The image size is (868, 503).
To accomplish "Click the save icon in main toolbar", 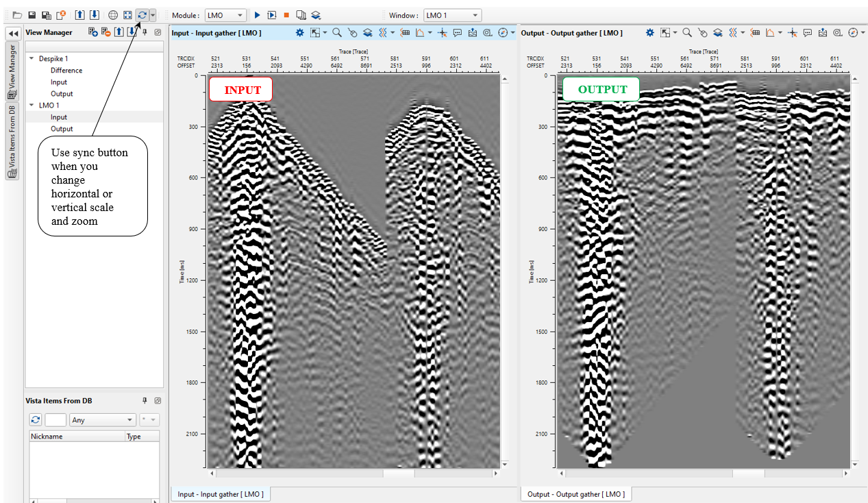I will click(32, 15).
